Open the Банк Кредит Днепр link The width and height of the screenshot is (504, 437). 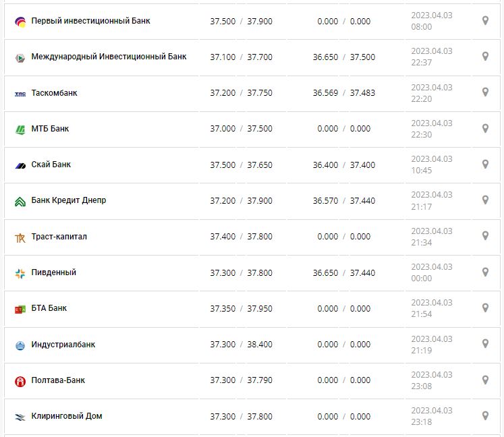click(x=68, y=200)
